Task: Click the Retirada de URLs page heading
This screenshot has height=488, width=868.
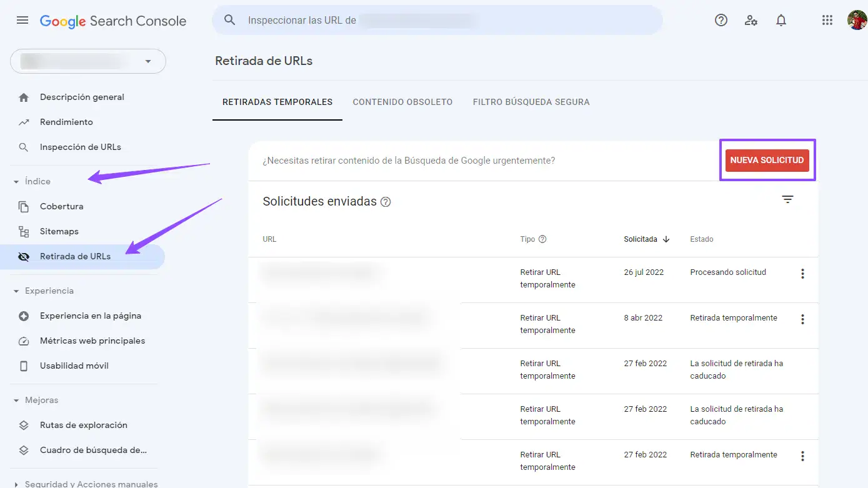Action: coord(264,61)
